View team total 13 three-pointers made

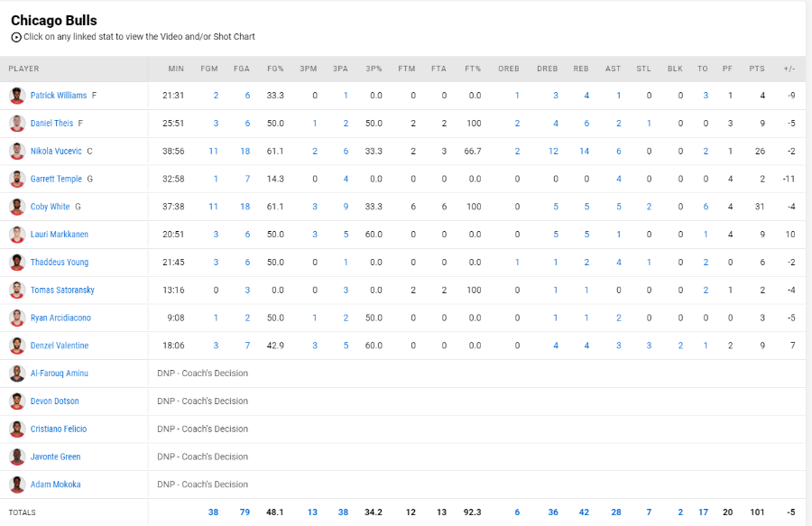coord(312,512)
